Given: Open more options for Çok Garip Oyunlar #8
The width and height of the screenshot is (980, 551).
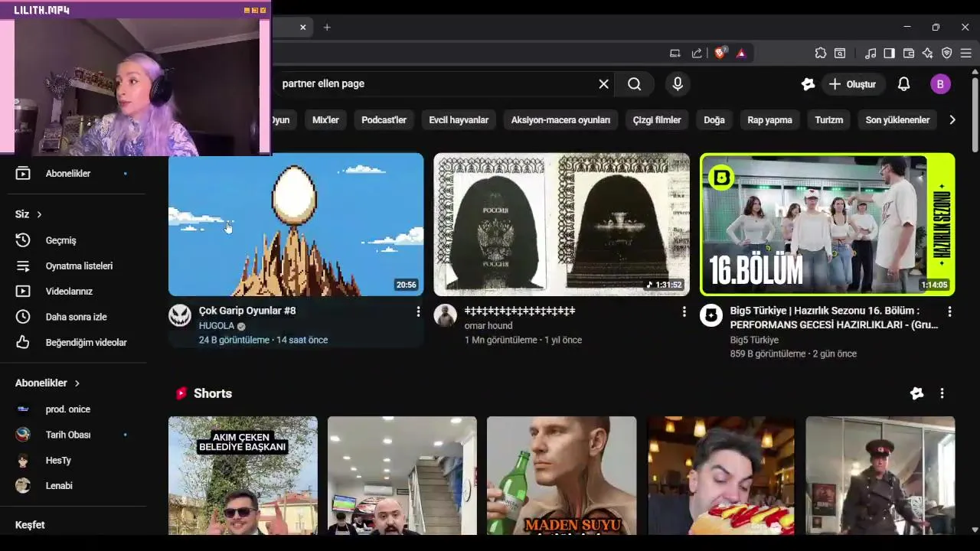Looking at the screenshot, I should [418, 311].
